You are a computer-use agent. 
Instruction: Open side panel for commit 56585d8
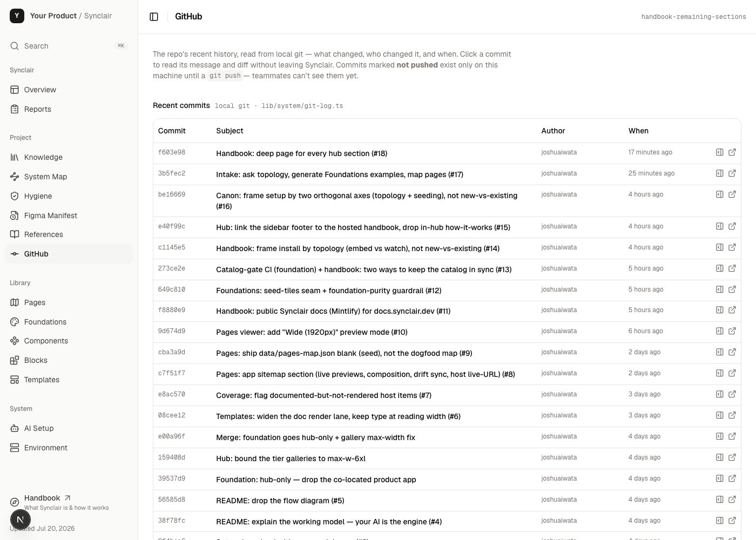point(719,500)
